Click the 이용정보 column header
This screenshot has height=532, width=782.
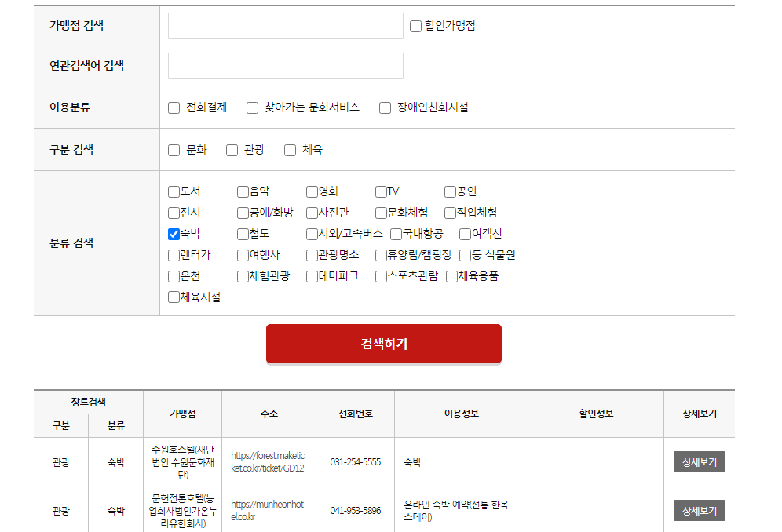(x=462, y=414)
